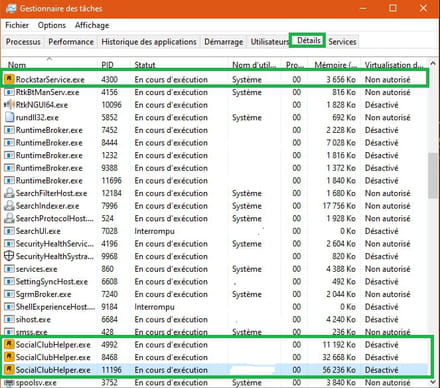Sort by the Mémoire column header
This screenshot has height=388, width=440.
tap(335, 65)
